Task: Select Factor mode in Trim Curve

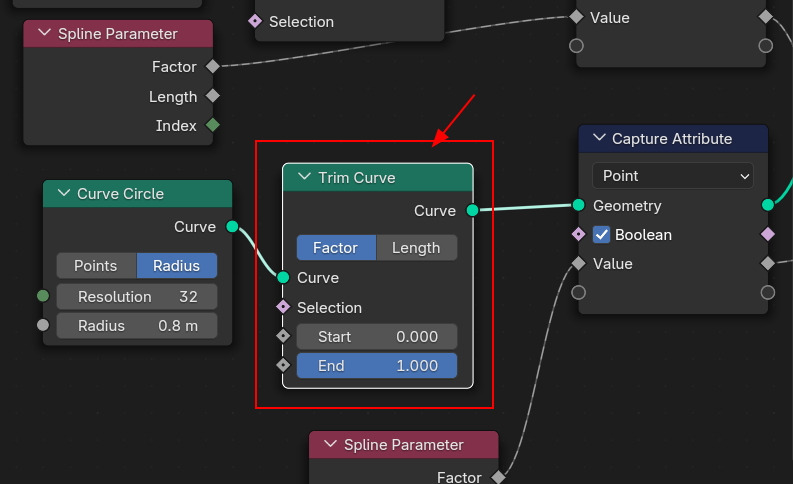Action: point(336,248)
